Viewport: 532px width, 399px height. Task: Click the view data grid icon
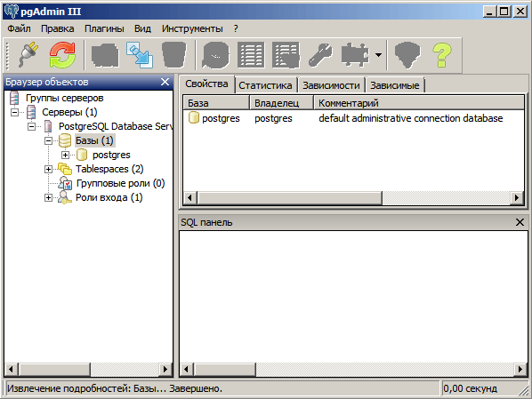(251, 54)
